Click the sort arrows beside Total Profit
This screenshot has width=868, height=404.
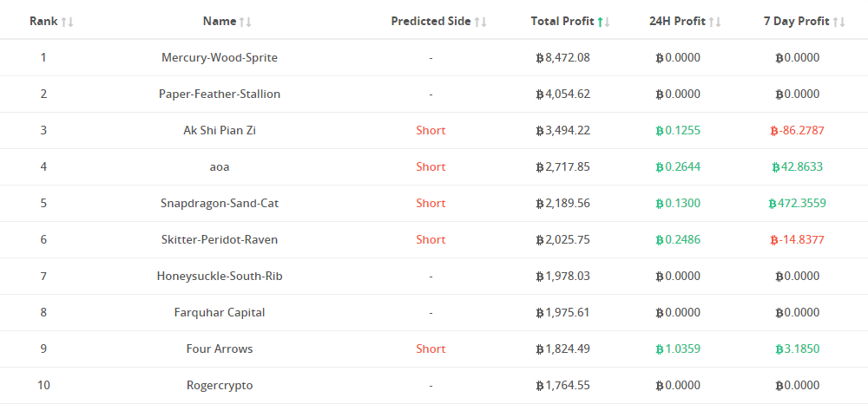603,22
